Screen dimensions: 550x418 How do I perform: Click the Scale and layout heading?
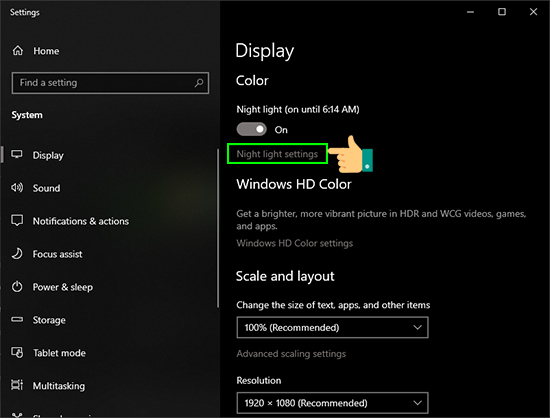(285, 276)
